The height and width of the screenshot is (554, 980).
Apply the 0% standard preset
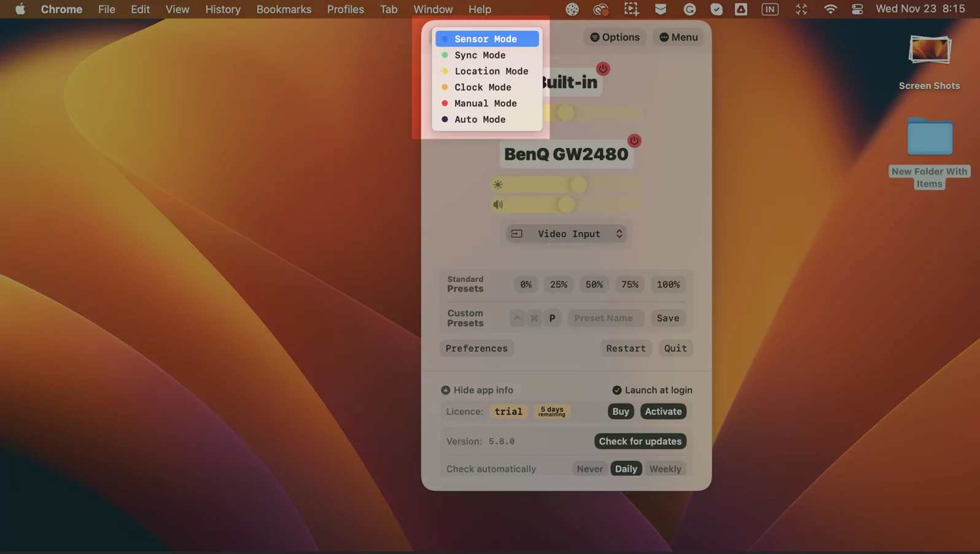526,284
